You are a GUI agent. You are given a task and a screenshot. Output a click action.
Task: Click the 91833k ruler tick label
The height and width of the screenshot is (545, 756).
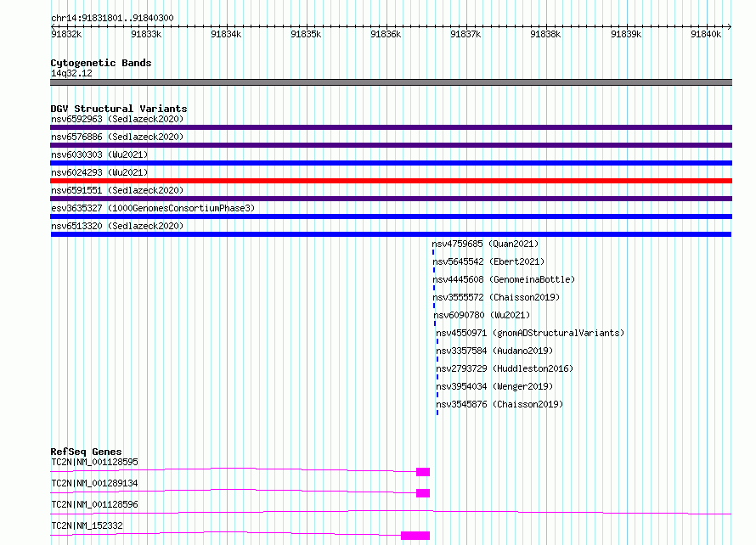(146, 34)
